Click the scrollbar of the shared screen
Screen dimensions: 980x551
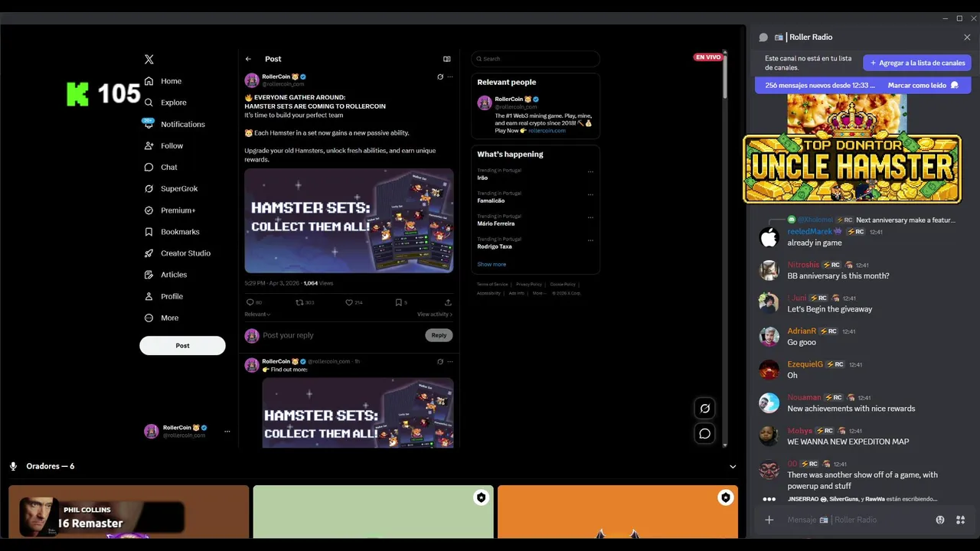pyautogui.click(x=725, y=77)
